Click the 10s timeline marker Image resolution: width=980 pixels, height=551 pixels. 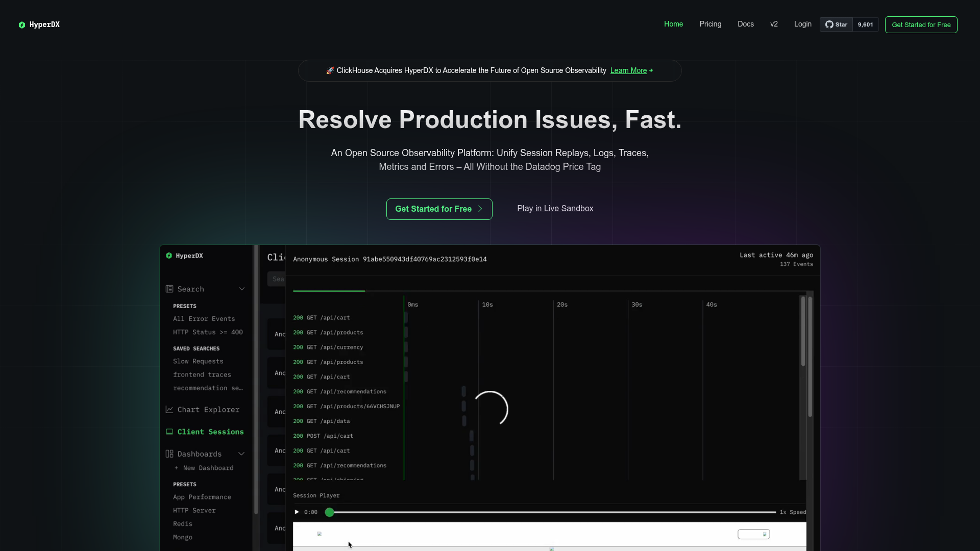(487, 305)
